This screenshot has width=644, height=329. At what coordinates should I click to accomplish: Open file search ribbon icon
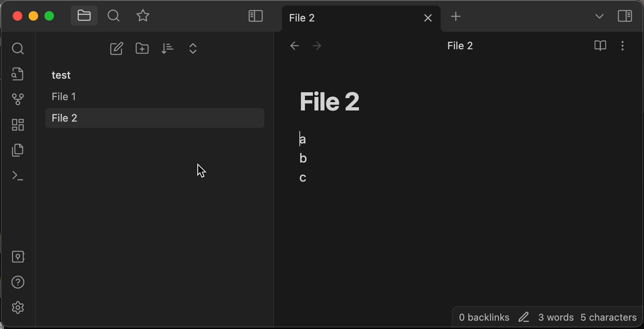coord(18,74)
